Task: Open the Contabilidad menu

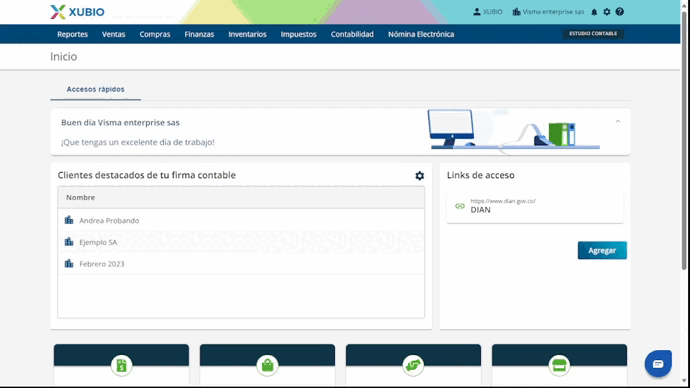Action: point(352,34)
